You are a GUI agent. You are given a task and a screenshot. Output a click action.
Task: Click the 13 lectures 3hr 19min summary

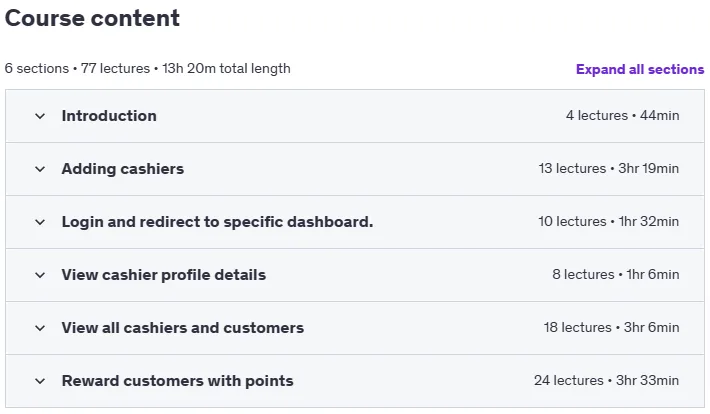pyautogui.click(x=609, y=168)
